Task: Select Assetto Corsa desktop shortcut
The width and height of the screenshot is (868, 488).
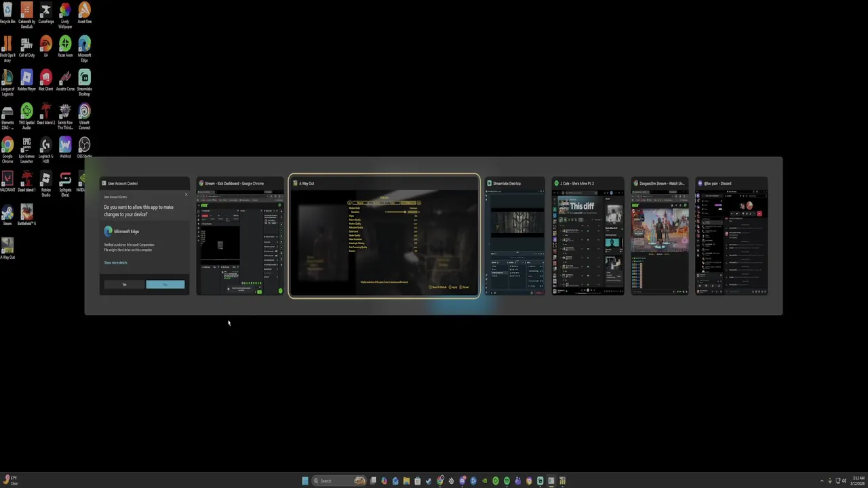Action: pos(65,81)
